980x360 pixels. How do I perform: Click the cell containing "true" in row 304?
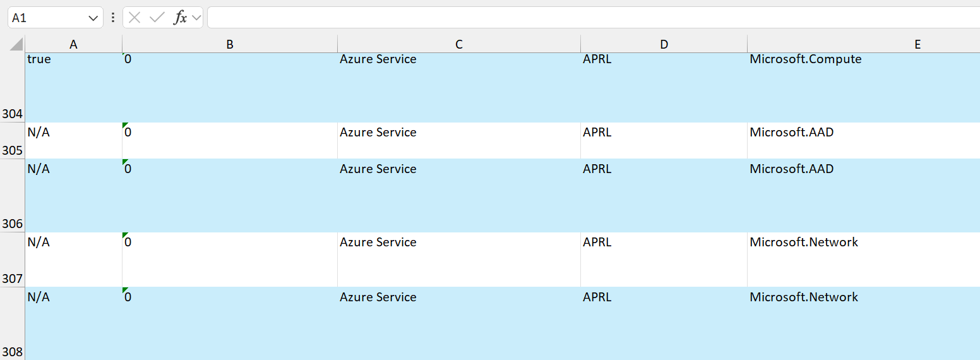pos(73,87)
